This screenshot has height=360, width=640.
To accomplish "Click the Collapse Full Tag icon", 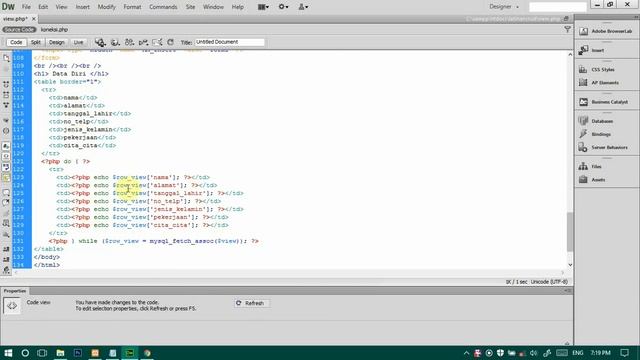I will point(6,84).
